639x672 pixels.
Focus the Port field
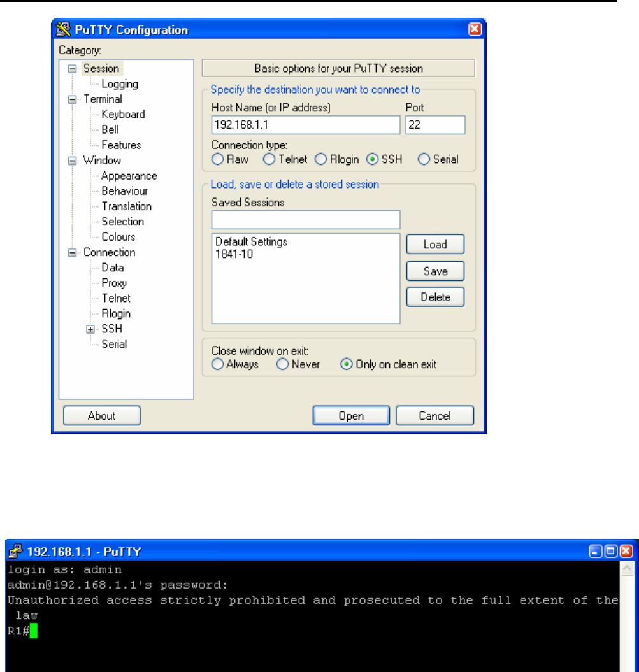tap(435, 125)
